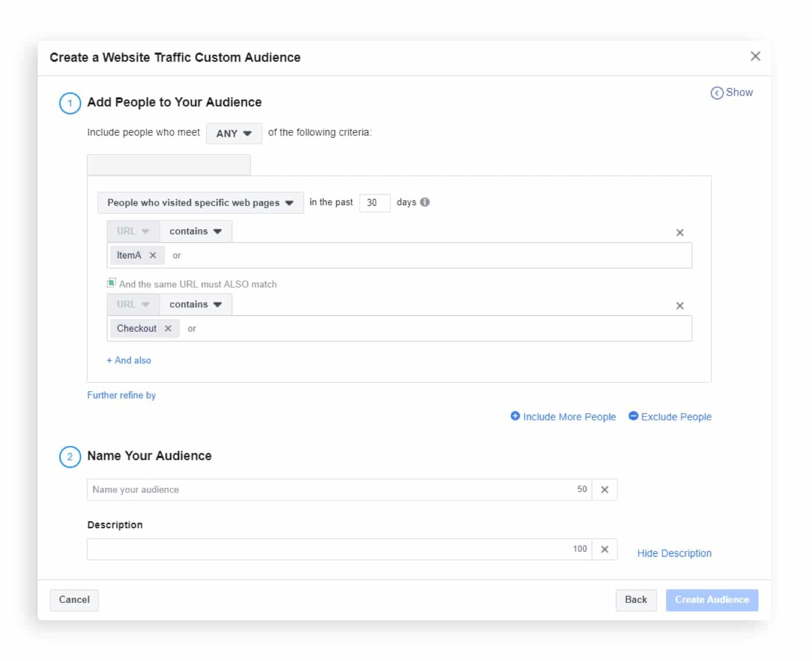812x661 pixels.
Task: Open the first 'contains' dropdown
Action: [195, 230]
